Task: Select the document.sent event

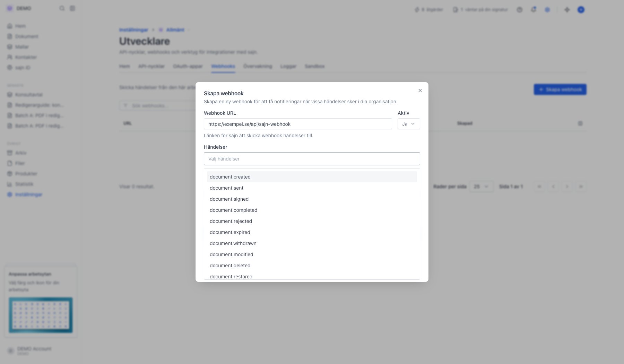Action: point(312,188)
